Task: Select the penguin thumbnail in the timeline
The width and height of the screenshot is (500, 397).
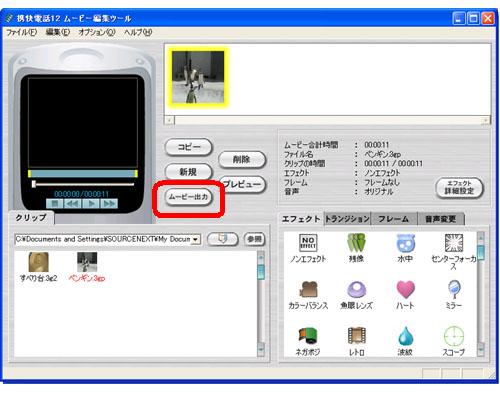Action: point(198,77)
